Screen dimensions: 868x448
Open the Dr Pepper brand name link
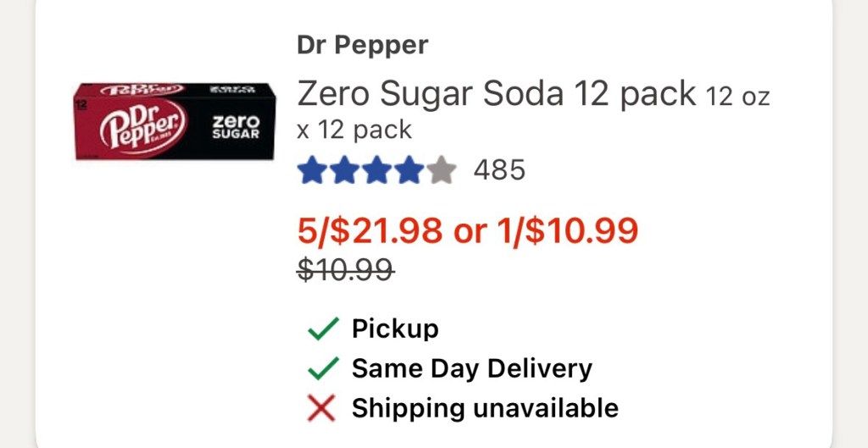362,45
